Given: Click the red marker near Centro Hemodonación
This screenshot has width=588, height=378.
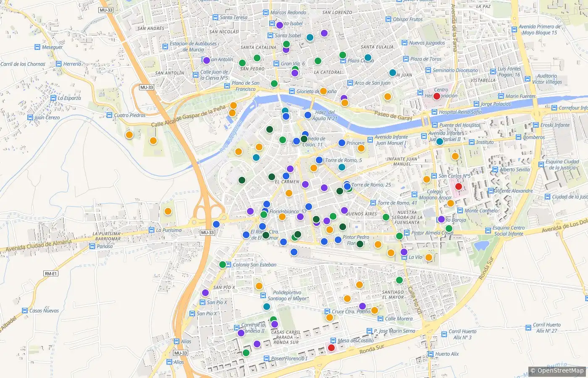Looking at the screenshot, I should pyautogui.click(x=437, y=96).
